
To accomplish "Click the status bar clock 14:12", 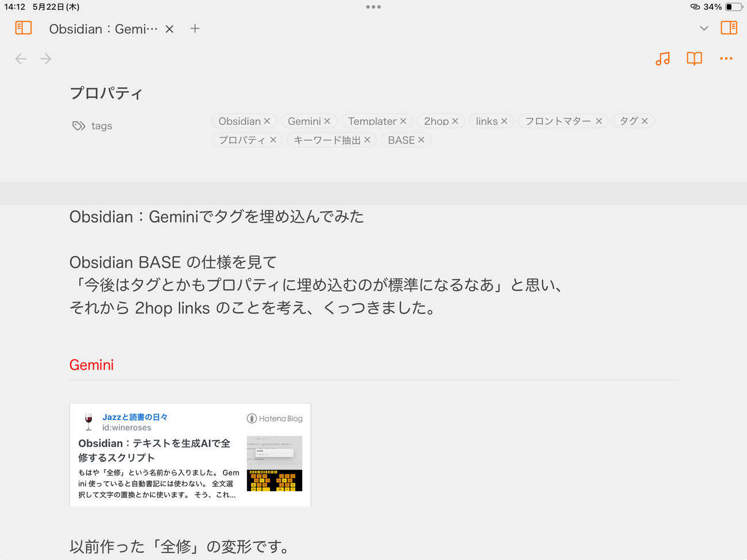I will point(15,7).
